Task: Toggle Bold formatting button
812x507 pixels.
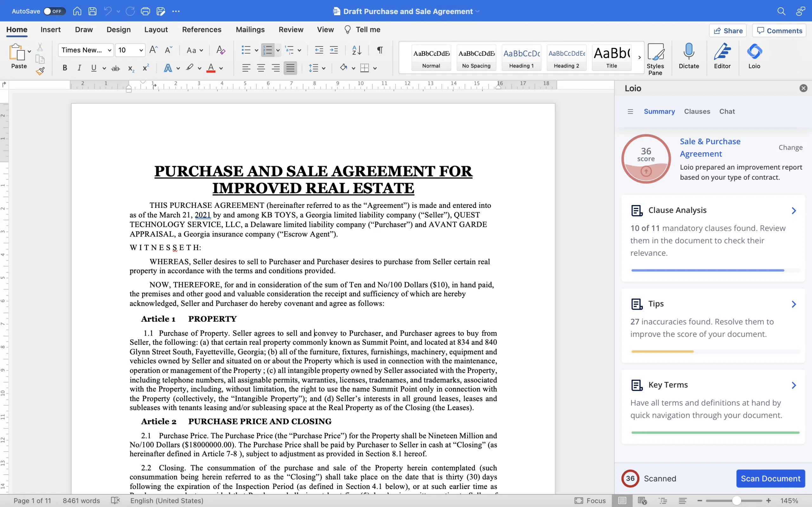Action: click(65, 68)
